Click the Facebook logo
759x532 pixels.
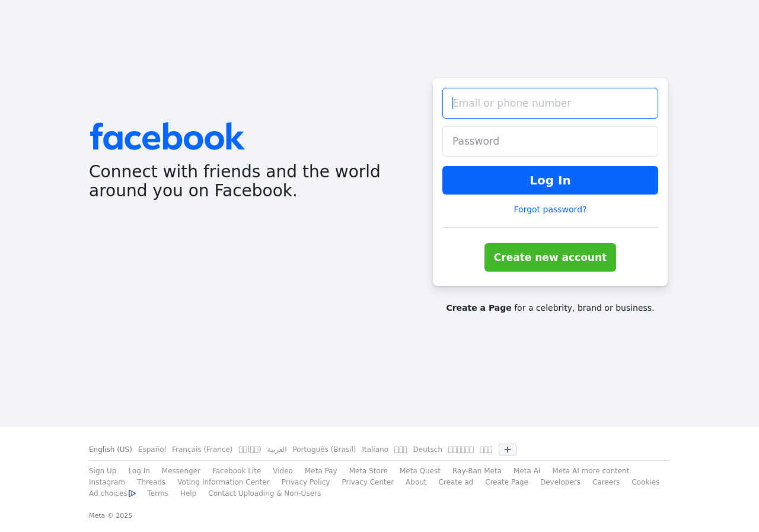point(167,136)
